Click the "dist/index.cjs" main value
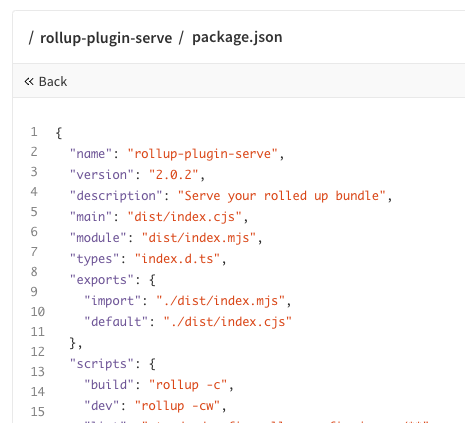Viewport: 465px width, 423px height. [185, 217]
